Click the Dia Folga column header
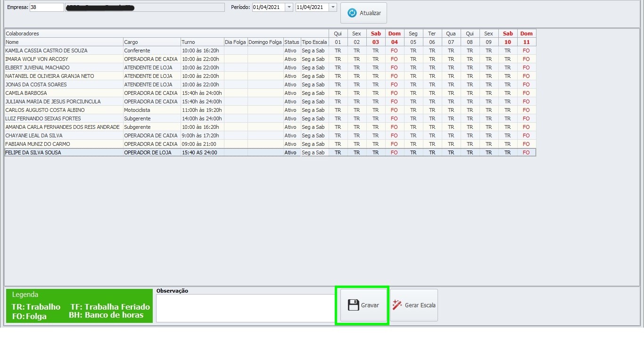Viewport: 644px width, 346px height. click(235, 42)
